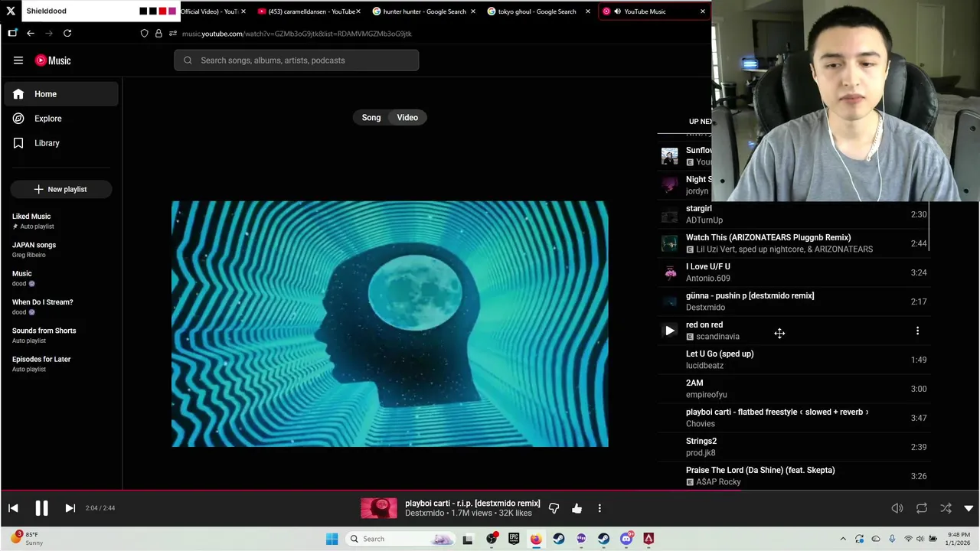Focus the songs search field
This screenshot has width=980, height=551.
click(296, 60)
